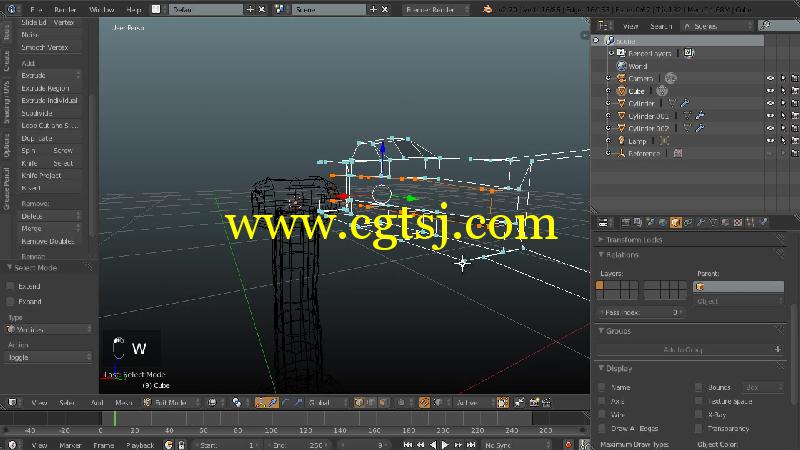
Task: Select the scale manipulator icon
Action: coord(298,403)
